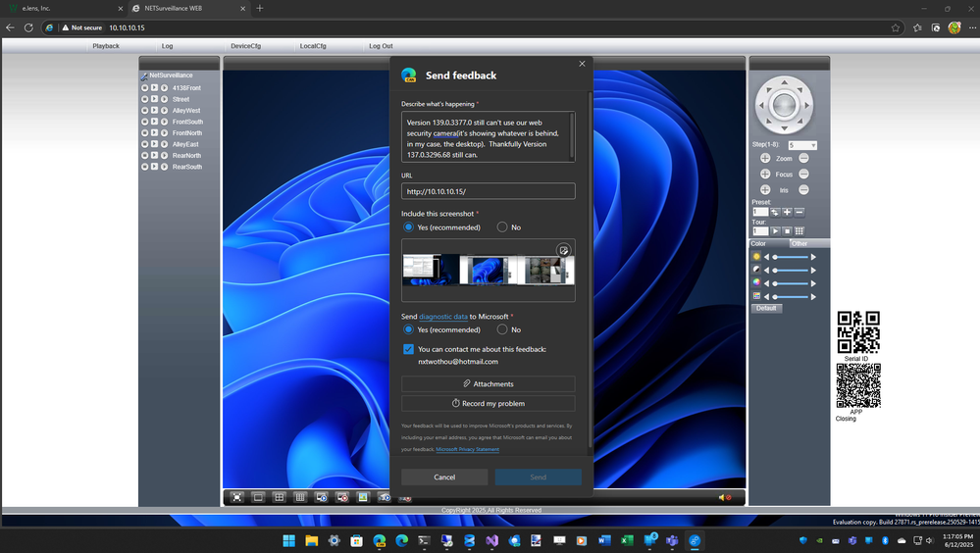Click the brightness slider track
The width and height of the screenshot is (980, 553).
pyautogui.click(x=791, y=257)
